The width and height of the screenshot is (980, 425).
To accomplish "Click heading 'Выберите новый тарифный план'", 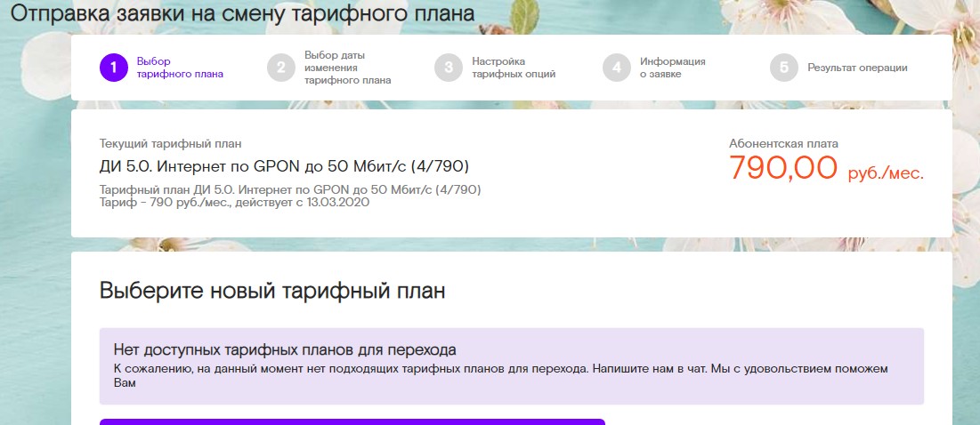I will pyautogui.click(x=272, y=291).
